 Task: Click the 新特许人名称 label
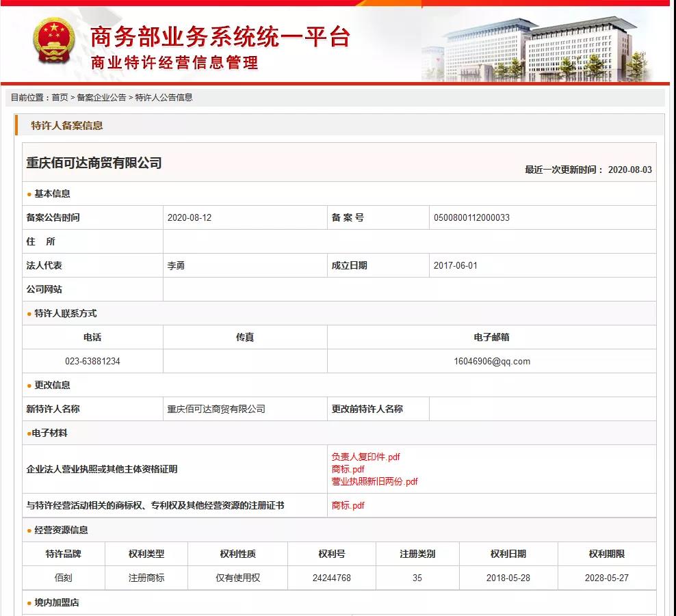pos(53,409)
